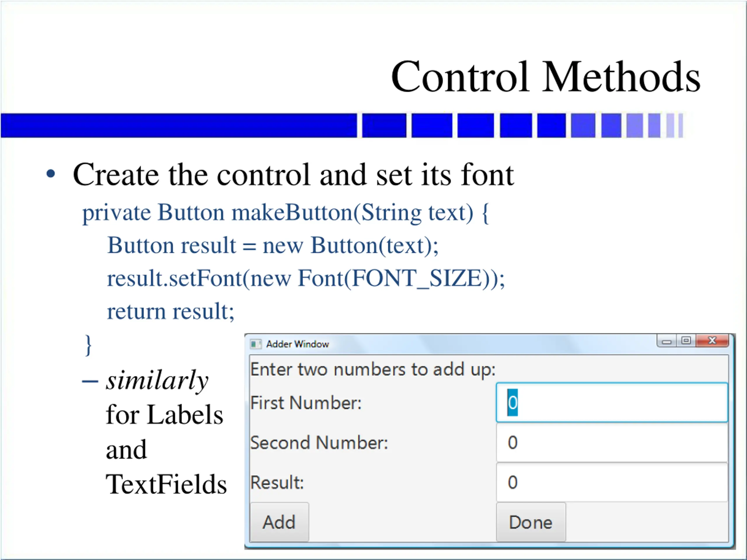Click the italic word 'similarly'
Image resolution: width=747 pixels, height=560 pixels.
(157, 380)
